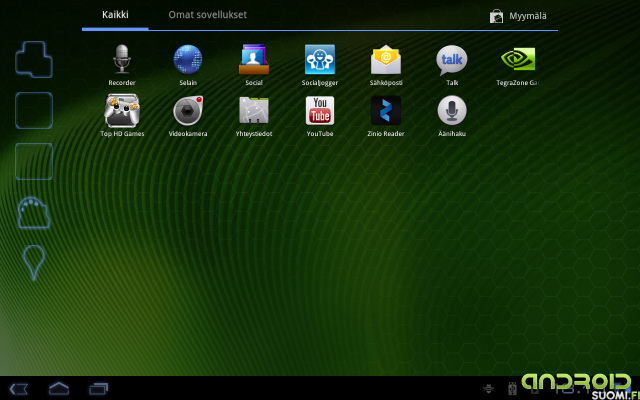Launch the Selain browser
Viewport: 640px width, 400px height.
pyautogui.click(x=188, y=64)
